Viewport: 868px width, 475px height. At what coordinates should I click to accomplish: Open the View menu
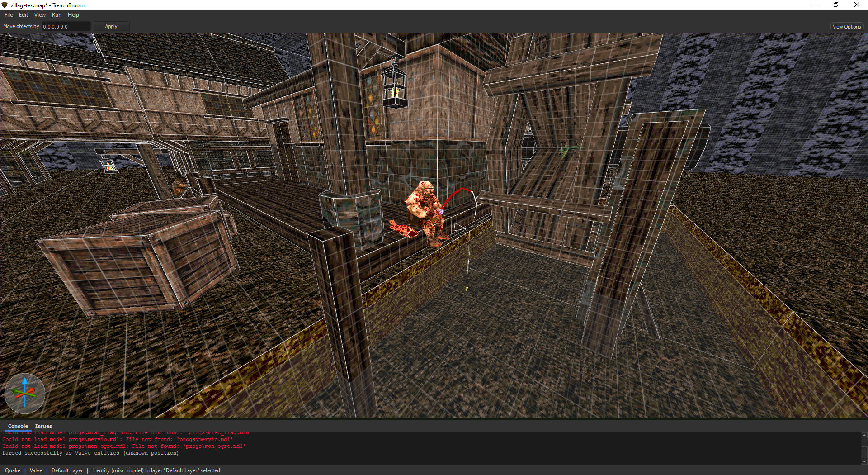click(x=40, y=15)
